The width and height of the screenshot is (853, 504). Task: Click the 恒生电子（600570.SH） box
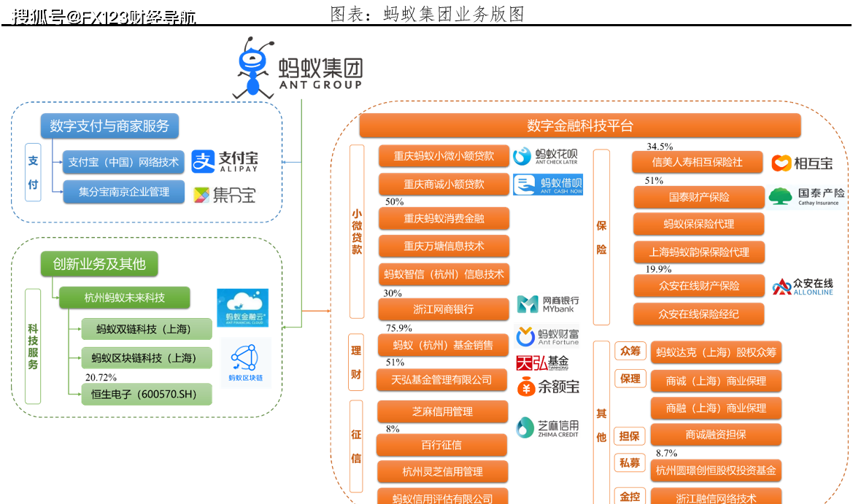[147, 394]
